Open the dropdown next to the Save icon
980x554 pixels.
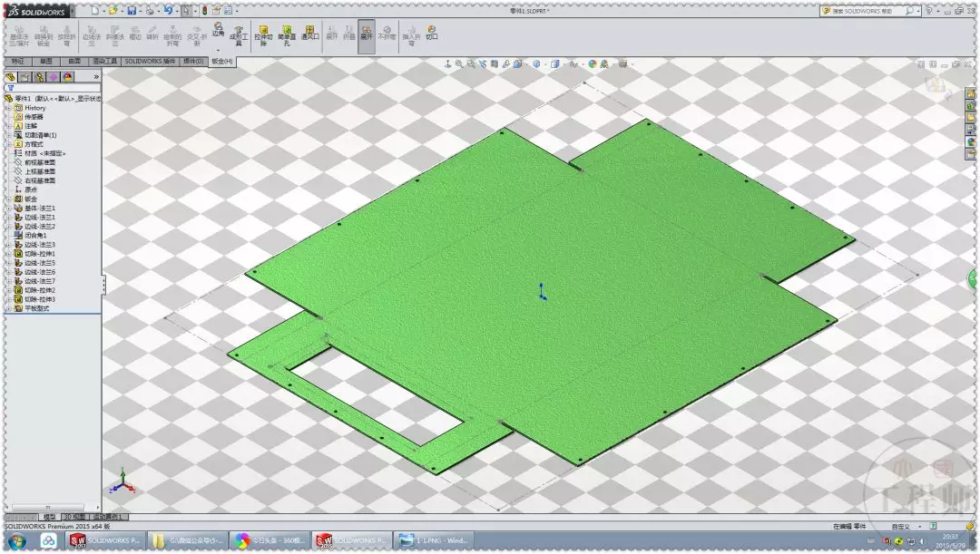pyautogui.click(x=140, y=11)
